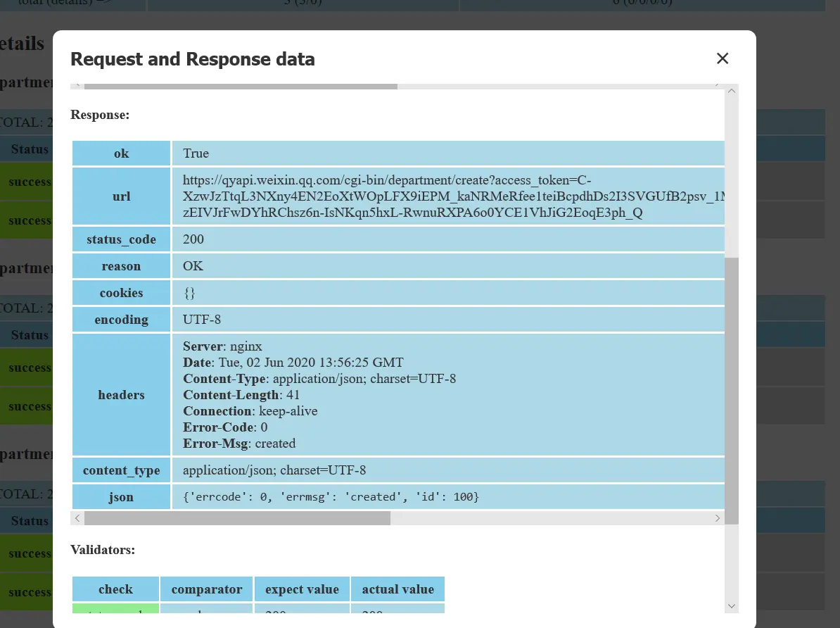This screenshot has height=628, width=840.
Task: Select the 'True' value cell
Action: 448,153
